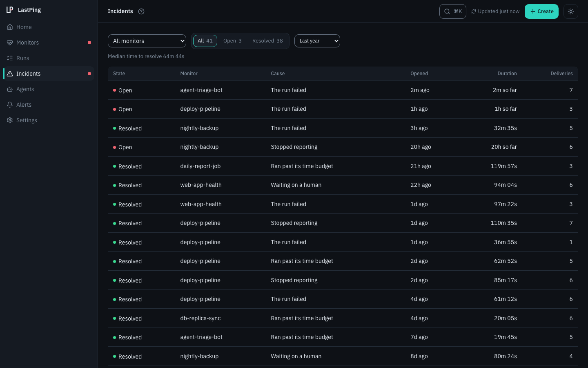Click the duration value 110m 35s

pos(504,223)
